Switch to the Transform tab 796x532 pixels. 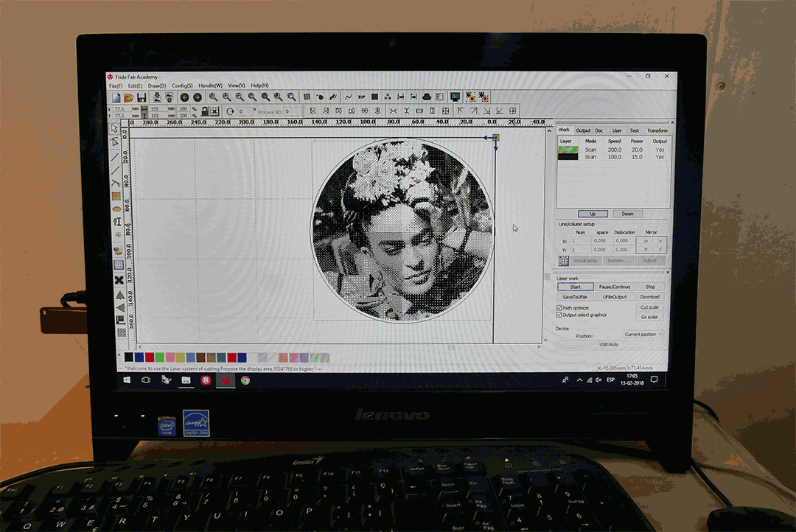pyautogui.click(x=657, y=130)
